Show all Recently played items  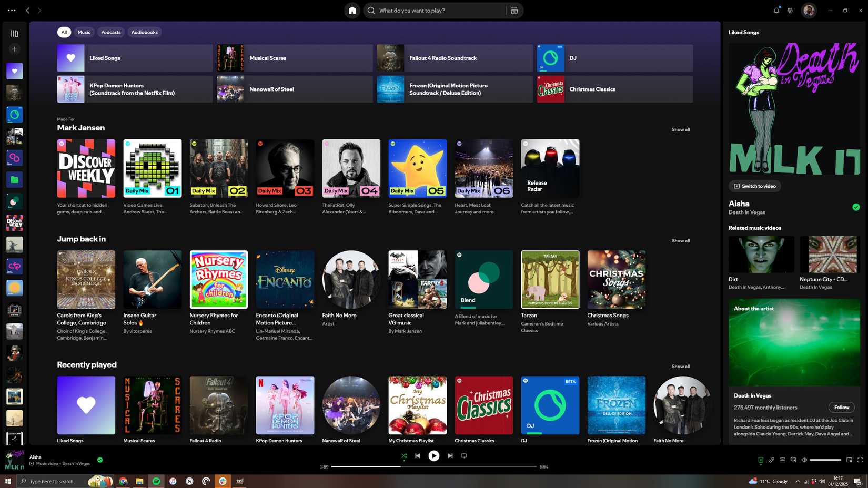coord(680,366)
